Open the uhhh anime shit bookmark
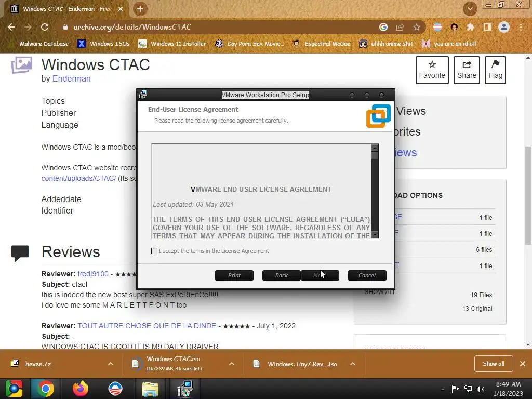 click(386, 44)
